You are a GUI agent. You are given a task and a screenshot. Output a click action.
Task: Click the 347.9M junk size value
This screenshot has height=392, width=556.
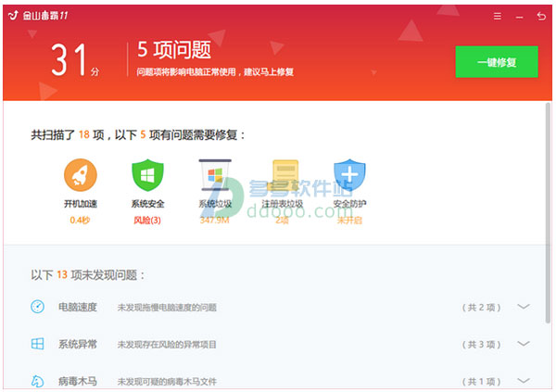[215, 221]
